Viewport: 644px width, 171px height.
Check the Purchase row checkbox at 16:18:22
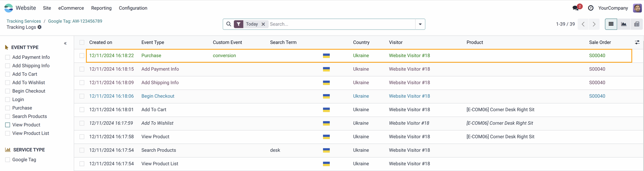pyautogui.click(x=82, y=55)
